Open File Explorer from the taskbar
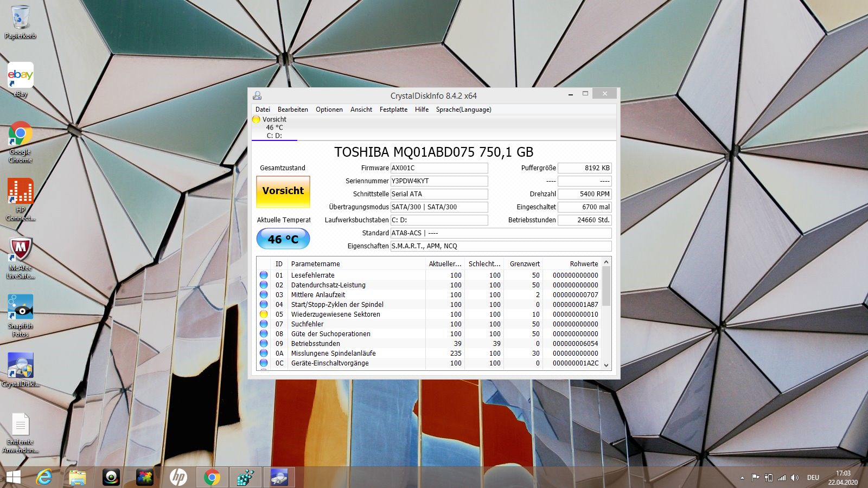 pyautogui.click(x=78, y=477)
